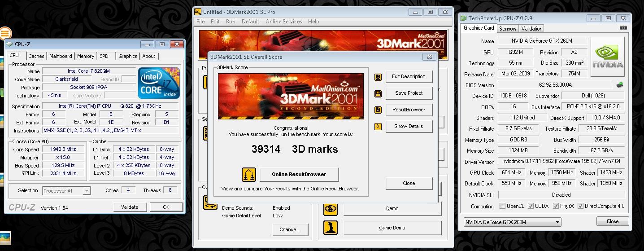This screenshot has height=251, width=644.
Task: Click the OK button in CPU-Z
Action: coord(166,207)
